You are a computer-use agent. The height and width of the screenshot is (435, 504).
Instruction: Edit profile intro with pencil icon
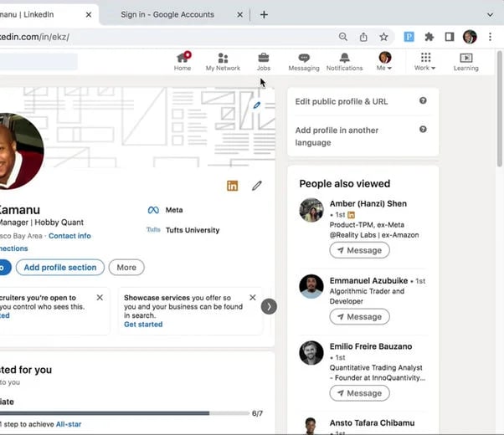coord(256,186)
